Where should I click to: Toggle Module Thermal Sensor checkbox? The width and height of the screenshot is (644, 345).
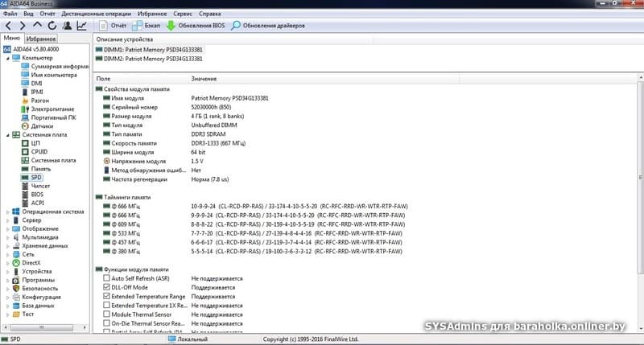tap(106, 314)
